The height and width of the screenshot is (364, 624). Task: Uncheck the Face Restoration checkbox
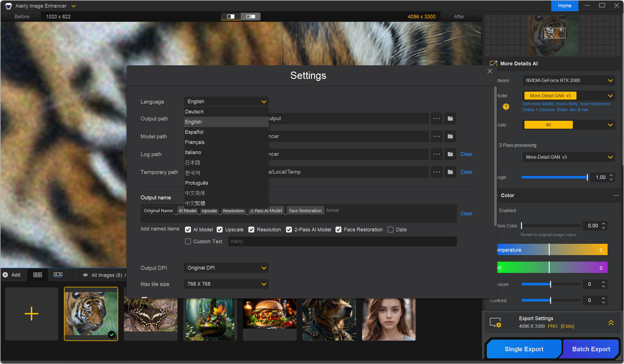pyautogui.click(x=338, y=230)
